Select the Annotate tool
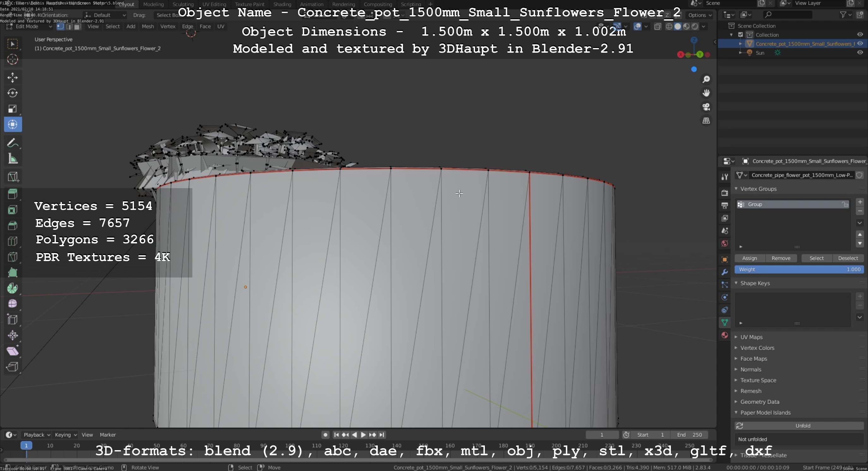This screenshot has height=471, width=868. (12, 143)
